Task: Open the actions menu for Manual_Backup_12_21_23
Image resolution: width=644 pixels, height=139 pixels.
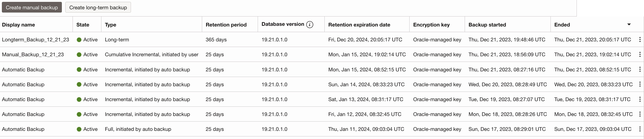Action: (x=640, y=54)
